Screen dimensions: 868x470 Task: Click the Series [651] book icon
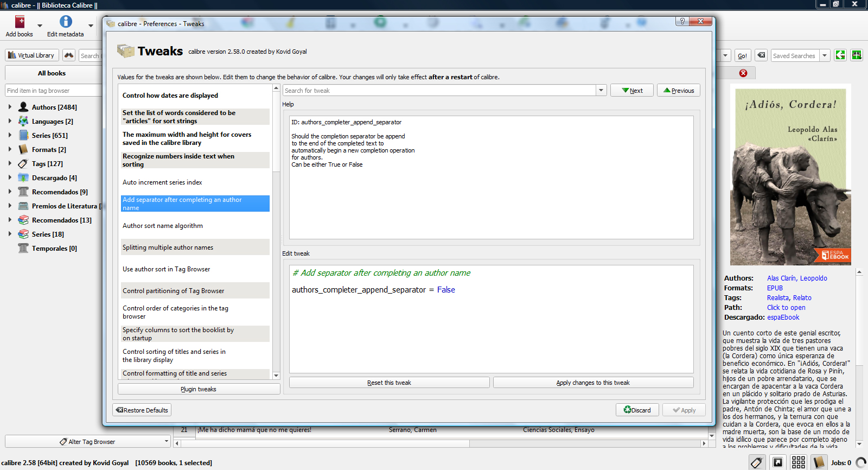23,135
